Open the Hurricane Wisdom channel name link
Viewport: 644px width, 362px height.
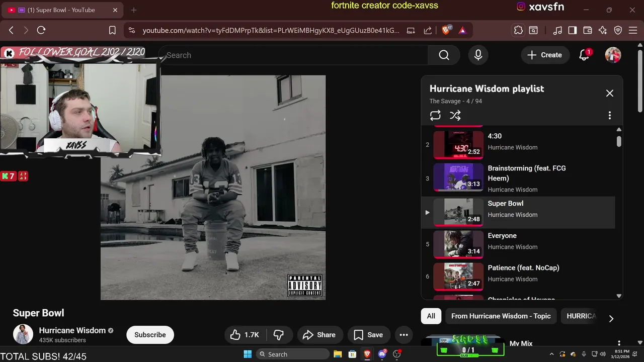[72, 330]
